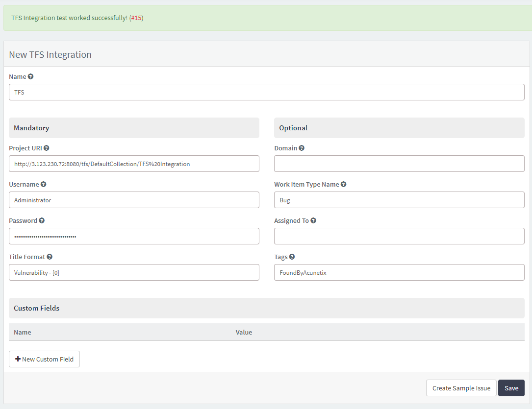Image resolution: width=532 pixels, height=409 pixels.
Task: Select the Username field with Administrator
Action: 134,200
